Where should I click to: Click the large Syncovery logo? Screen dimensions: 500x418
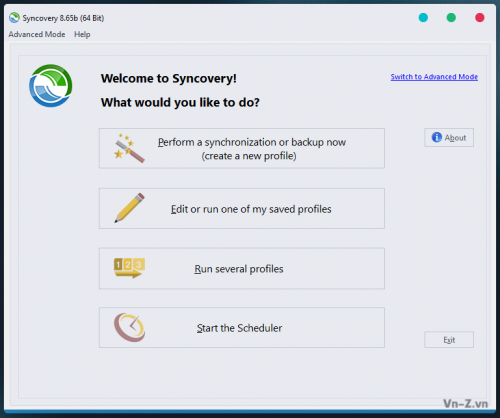click(x=50, y=86)
